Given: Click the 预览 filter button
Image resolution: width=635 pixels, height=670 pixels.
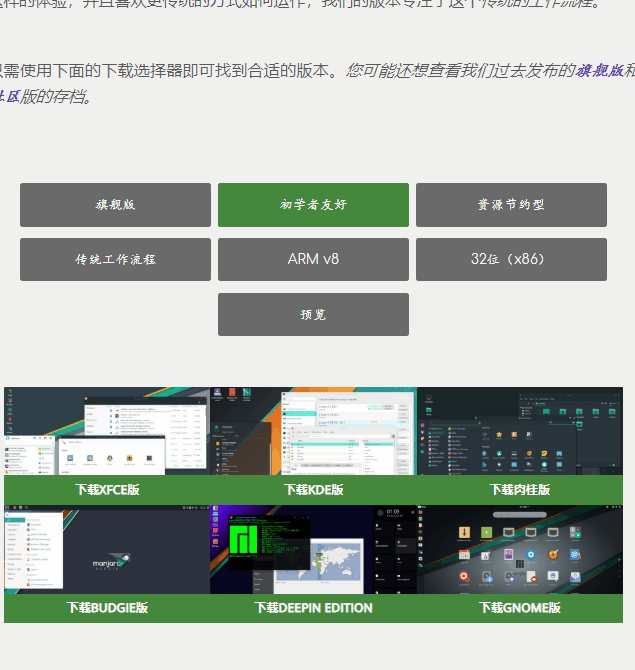Looking at the screenshot, I should point(313,314).
